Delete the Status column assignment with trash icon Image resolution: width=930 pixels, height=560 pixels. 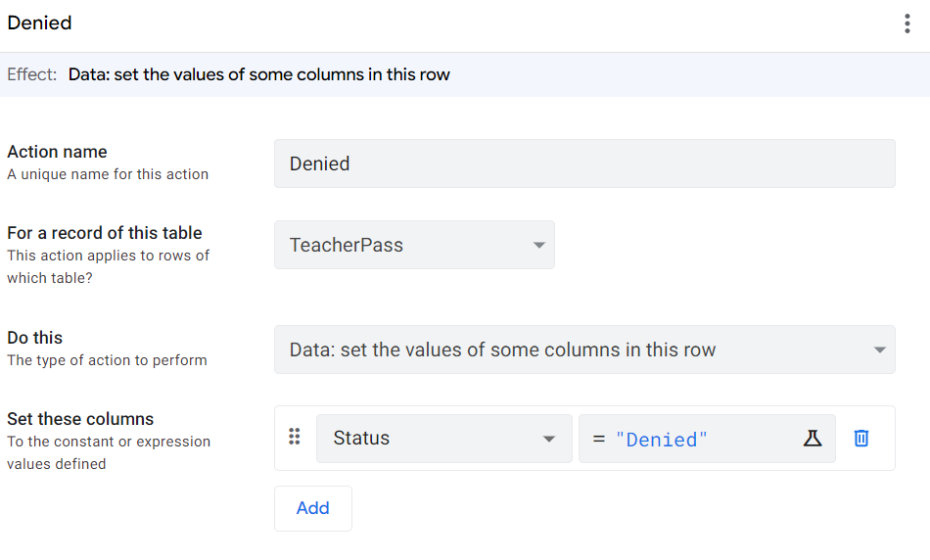(861, 439)
